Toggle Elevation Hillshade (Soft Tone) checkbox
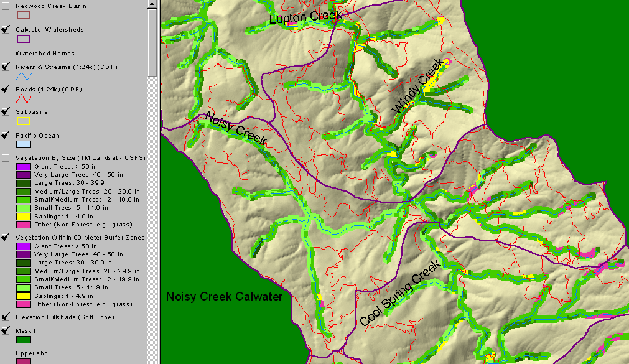This screenshot has height=364, width=629. tap(6, 317)
